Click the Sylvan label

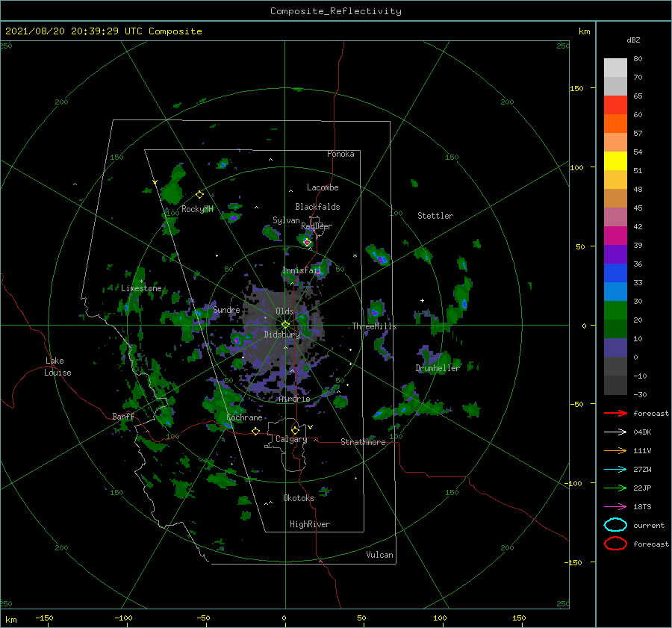click(x=286, y=220)
